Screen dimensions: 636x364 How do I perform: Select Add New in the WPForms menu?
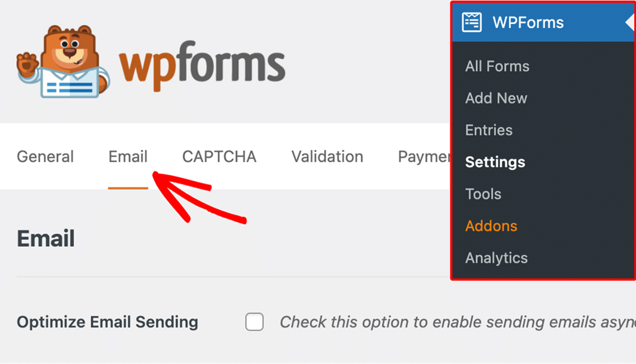coord(496,98)
